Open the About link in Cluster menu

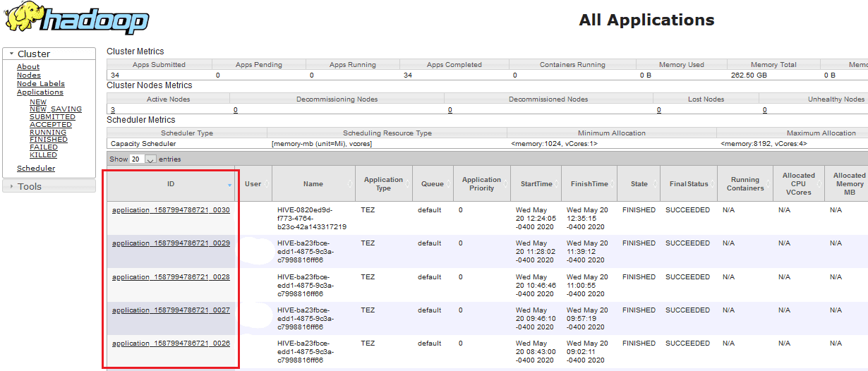click(28, 67)
